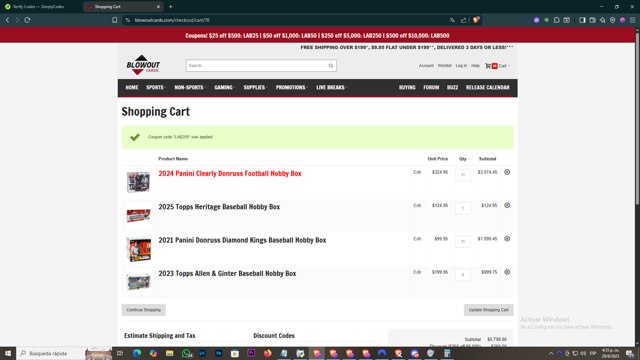Click the search magnifier icon
The image size is (640, 360).
click(x=331, y=66)
